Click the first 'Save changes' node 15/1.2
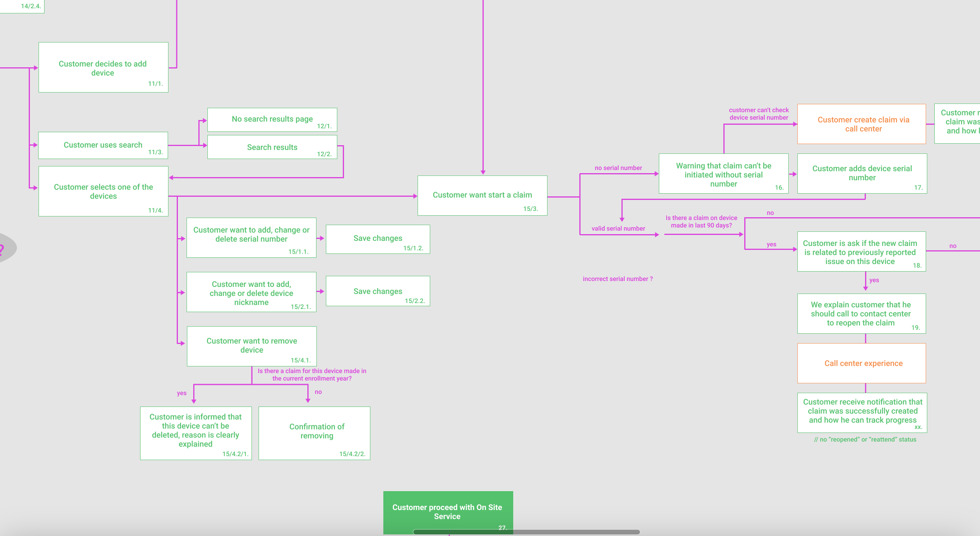Image resolution: width=980 pixels, height=536 pixels. [x=377, y=239]
